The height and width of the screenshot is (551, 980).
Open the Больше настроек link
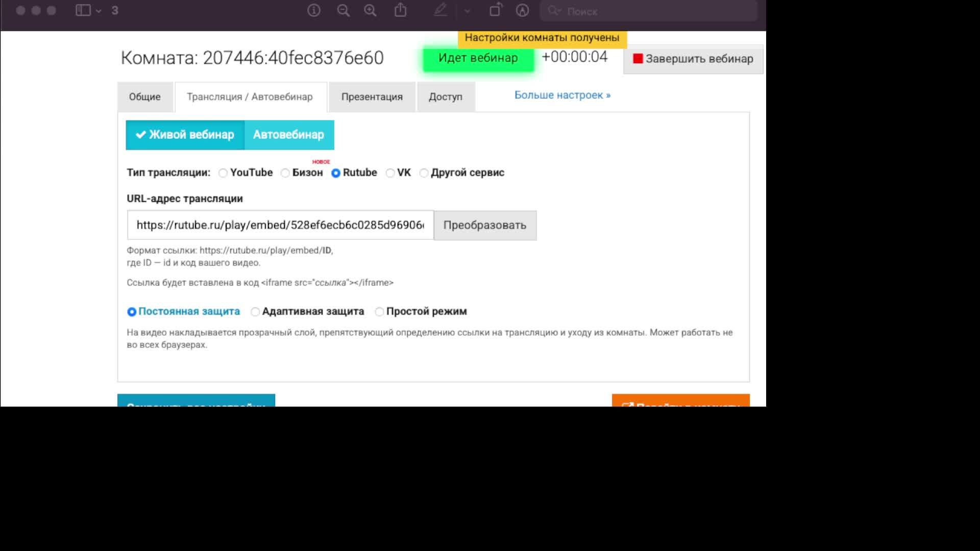click(x=562, y=95)
